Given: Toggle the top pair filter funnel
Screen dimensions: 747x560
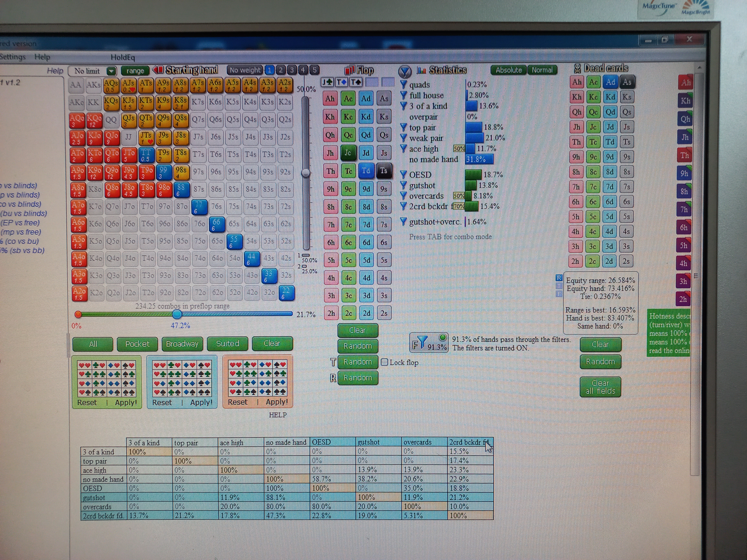Looking at the screenshot, I should (403, 127).
